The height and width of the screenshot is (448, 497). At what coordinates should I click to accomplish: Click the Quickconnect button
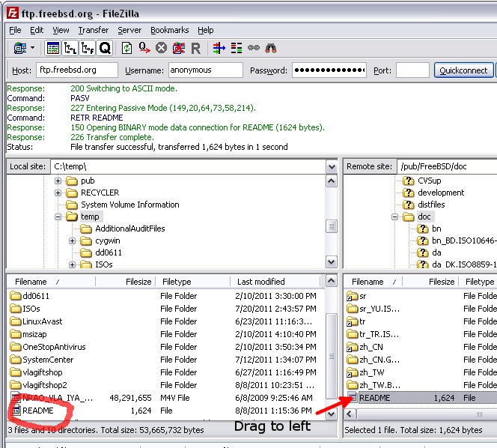pos(463,70)
